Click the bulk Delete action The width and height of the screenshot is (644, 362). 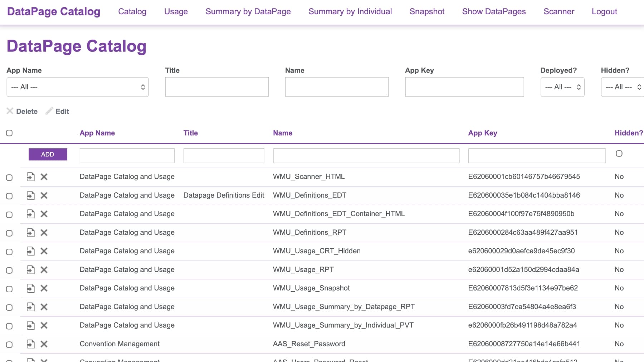pos(22,111)
